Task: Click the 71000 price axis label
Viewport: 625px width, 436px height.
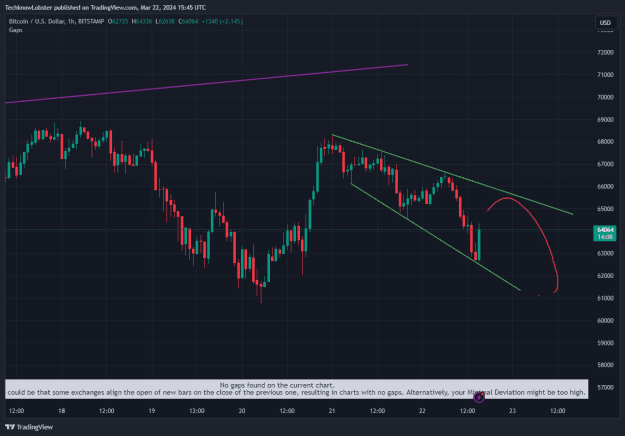Action: pos(605,75)
